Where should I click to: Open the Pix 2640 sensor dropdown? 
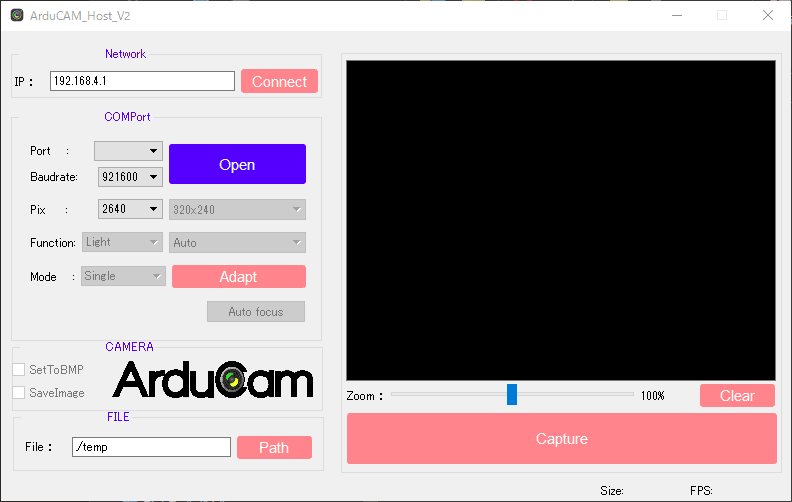pyautogui.click(x=130, y=209)
